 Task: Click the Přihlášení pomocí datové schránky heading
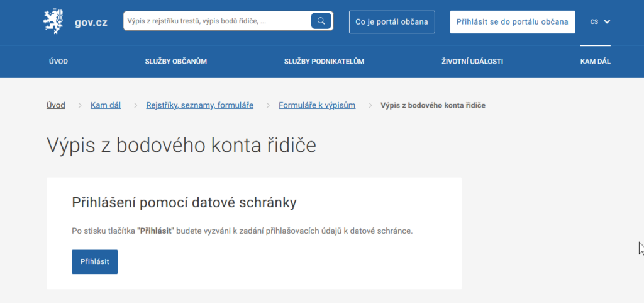click(184, 203)
